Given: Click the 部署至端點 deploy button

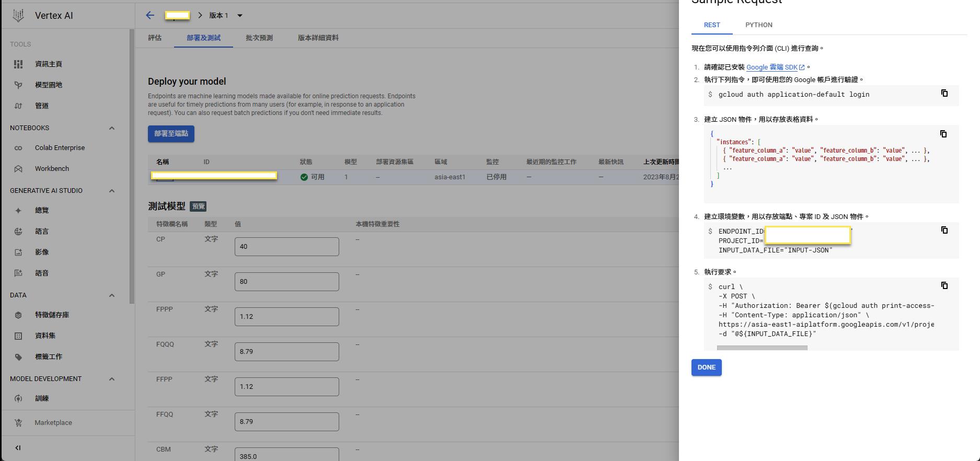Looking at the screenshot, I should [171, 134].
